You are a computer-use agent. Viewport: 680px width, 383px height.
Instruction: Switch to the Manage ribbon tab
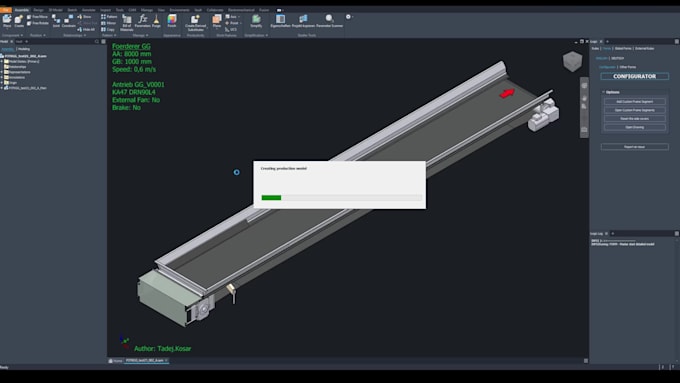147,10
